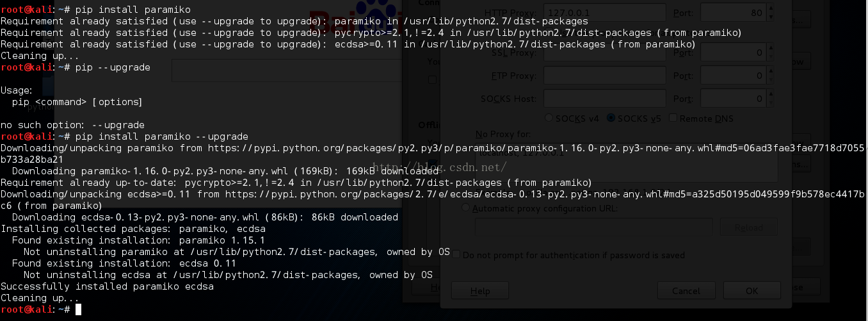Click the No Proxy for text box
The image size is (868, 321).
626,161
